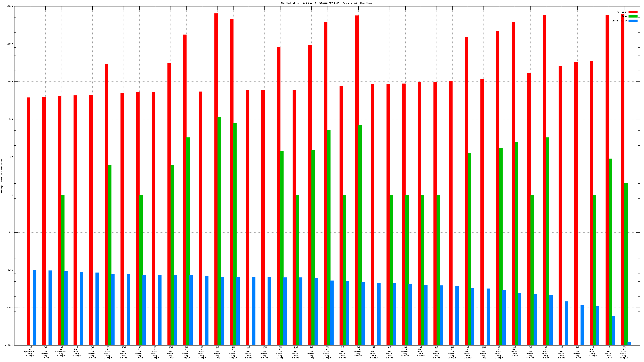This screenshot has height=362, width=644.
Task: Click the 13@ 3.list.dnswl.org 1 hop label
Action: 171,352
